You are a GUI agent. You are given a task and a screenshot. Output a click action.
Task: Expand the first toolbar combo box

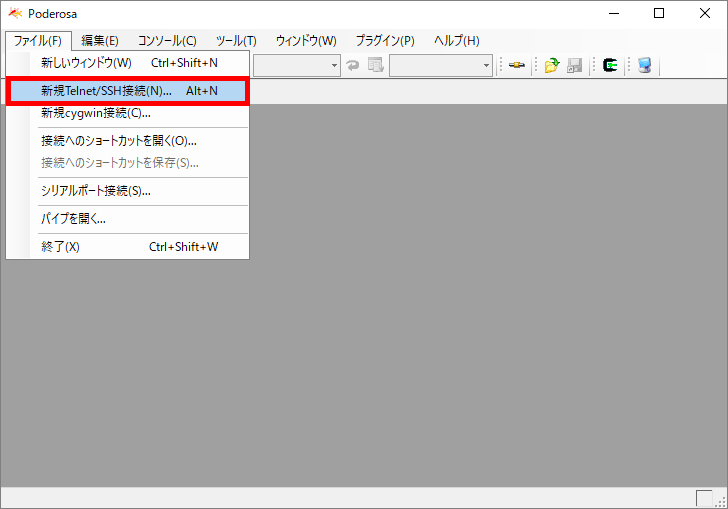(x=334, y=65)
